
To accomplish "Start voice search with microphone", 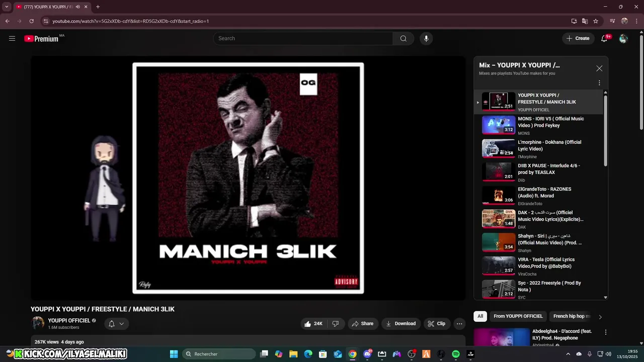I will (x=426, y=39).
